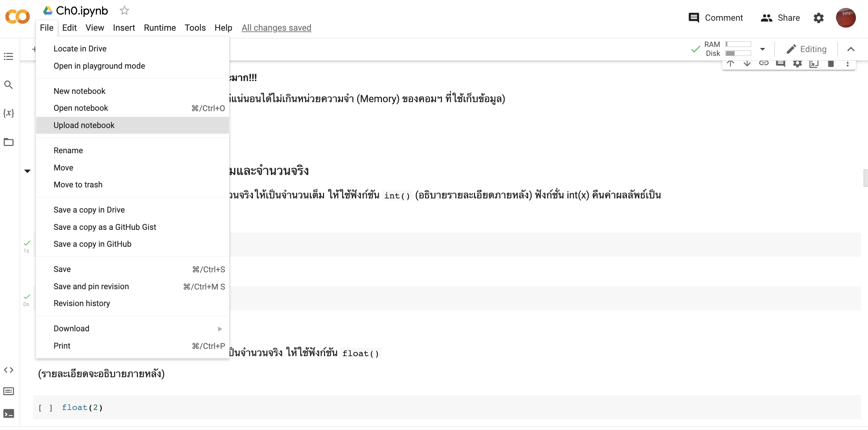Open the table of contents sidebar
Viewport: 868px width, 430px height.
click(x=9, y=56)
